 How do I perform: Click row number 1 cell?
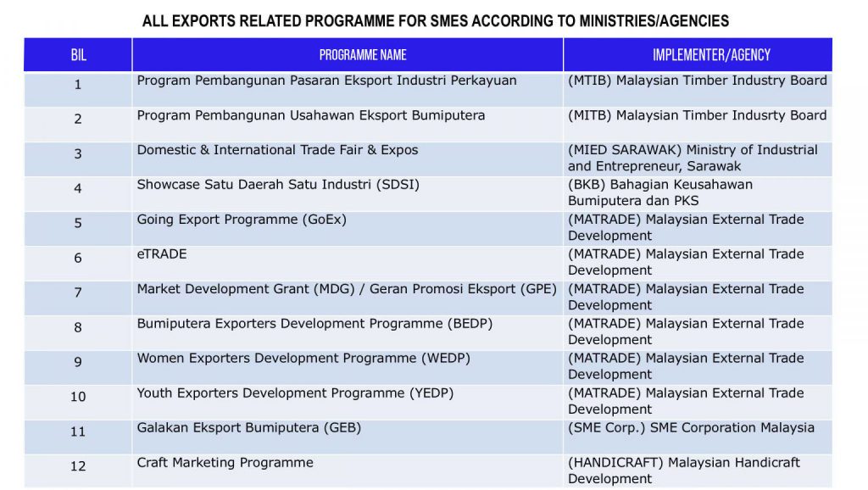coord(78,90)
